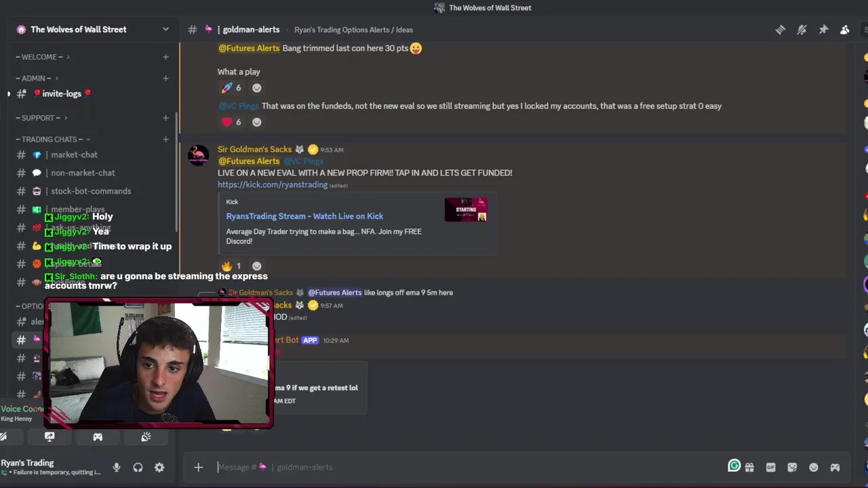Click the message input field for goldman-alerts
This screenshot has width=868, height=488.
tap(468, 467)
